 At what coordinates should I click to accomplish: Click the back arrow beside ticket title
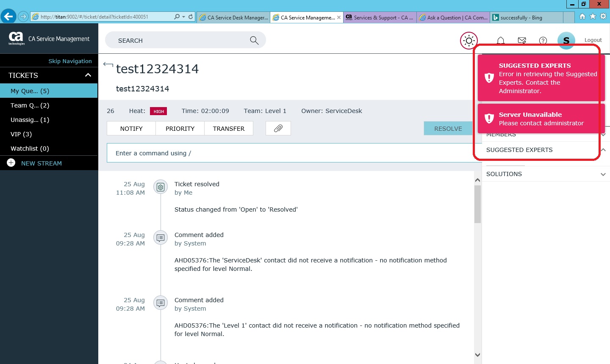[x=108, y=65]
